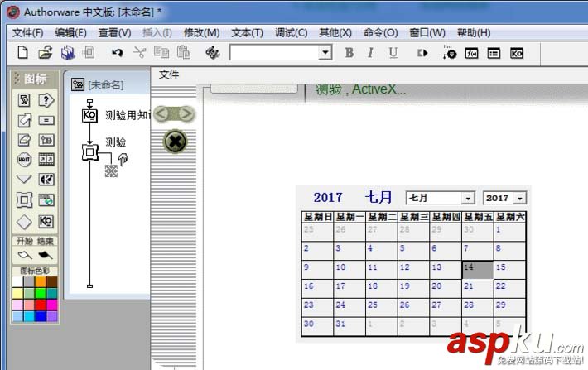Choose the bright green icon color swatch
Viewport: 588px width, 370px height.
point(41,293)
